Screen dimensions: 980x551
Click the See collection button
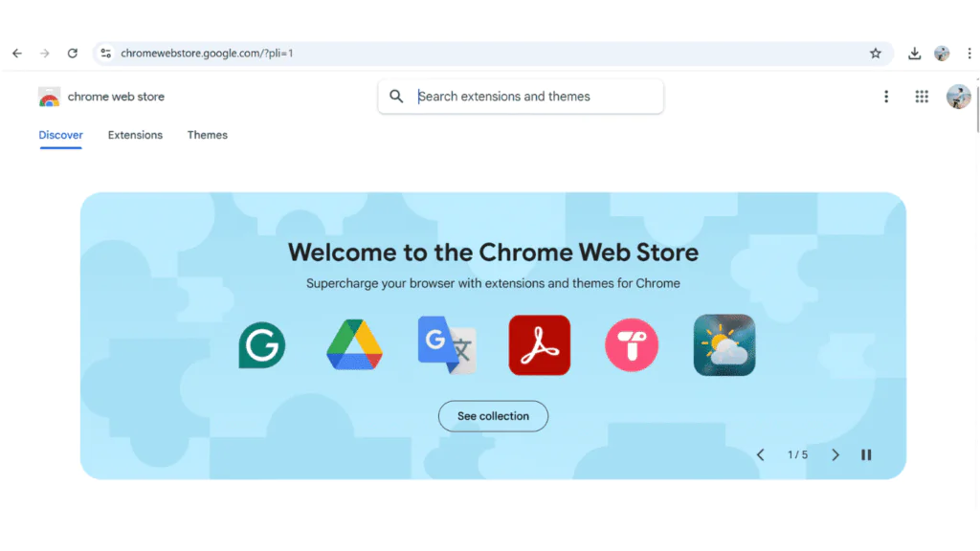(493, 416)
